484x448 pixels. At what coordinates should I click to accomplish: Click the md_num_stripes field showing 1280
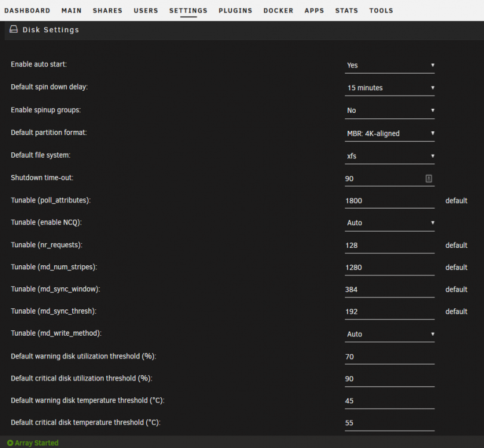coord(390,268)
